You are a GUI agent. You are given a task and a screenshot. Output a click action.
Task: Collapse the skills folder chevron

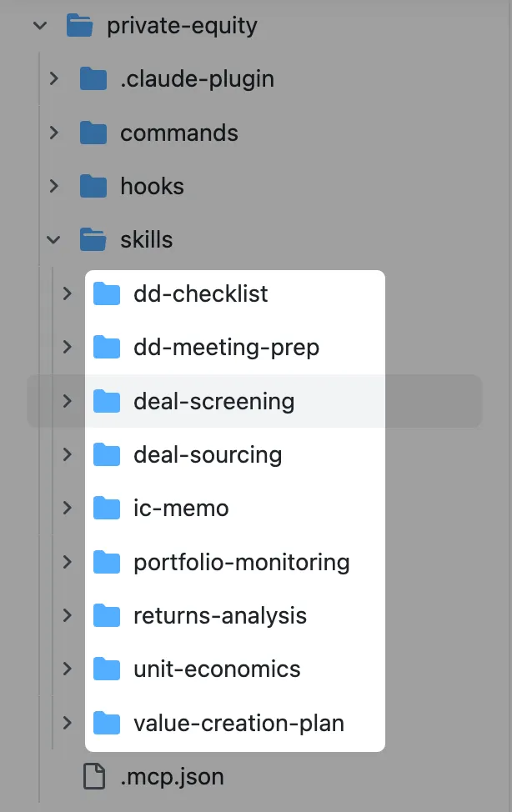pos(53,240)
